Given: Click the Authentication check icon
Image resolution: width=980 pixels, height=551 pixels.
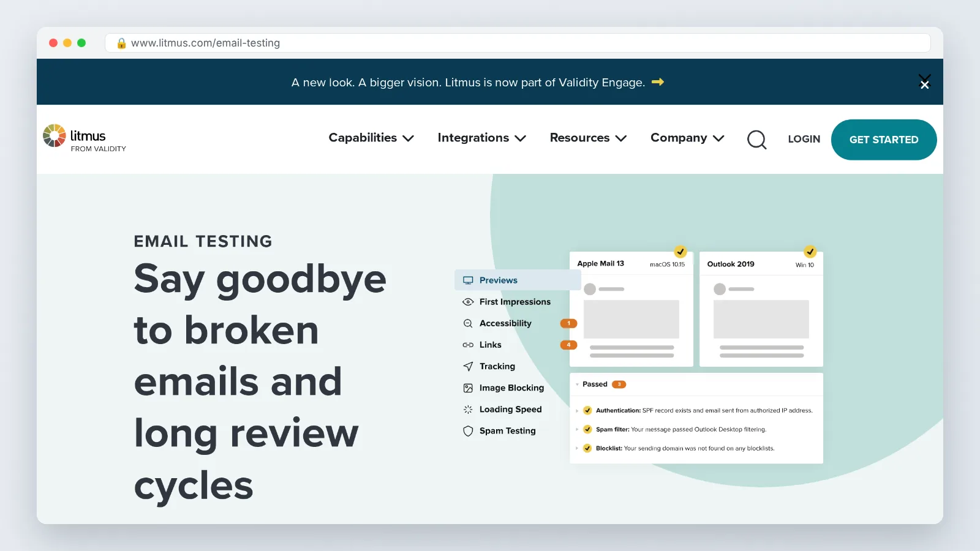Looking at the screenshot, I should 587,410.
